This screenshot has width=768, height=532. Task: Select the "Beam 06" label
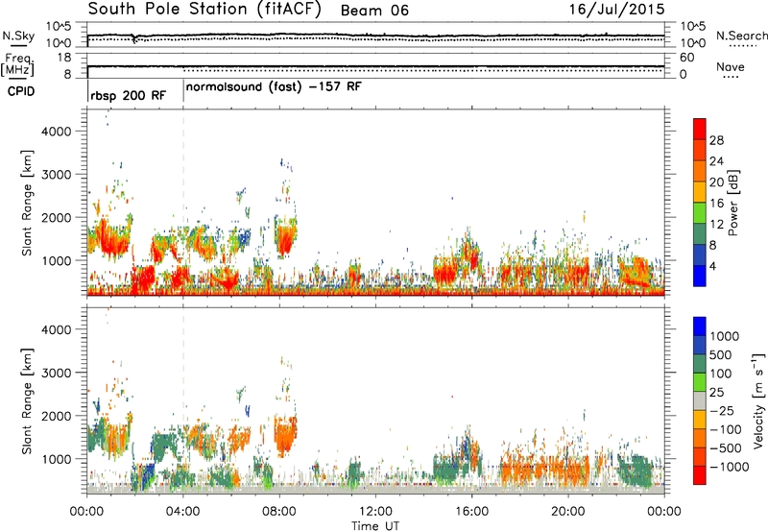374,11
